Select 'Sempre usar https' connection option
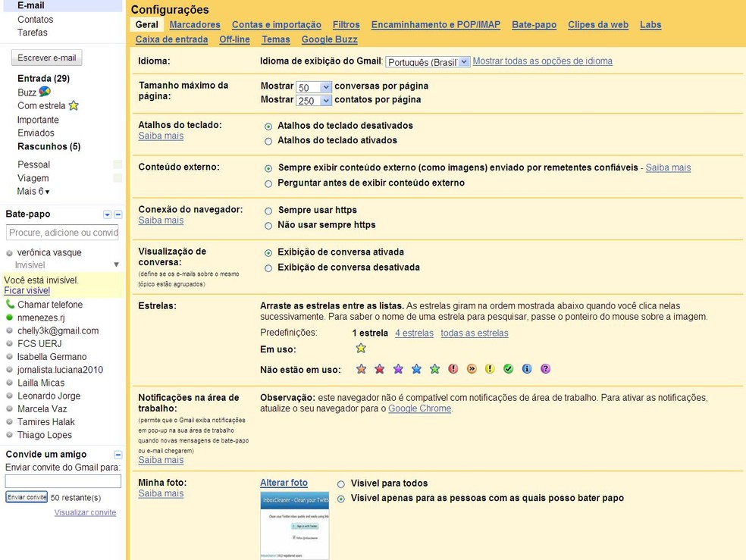 point(267,211)
